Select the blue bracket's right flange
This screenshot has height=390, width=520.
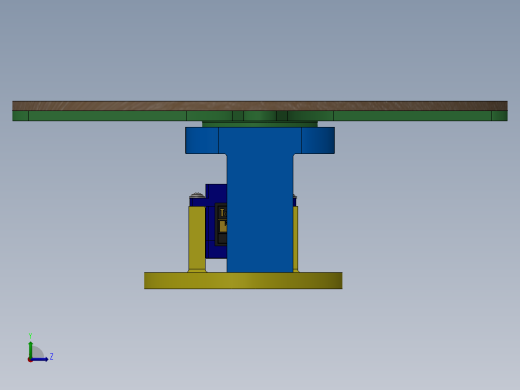[x=318, y=140]
